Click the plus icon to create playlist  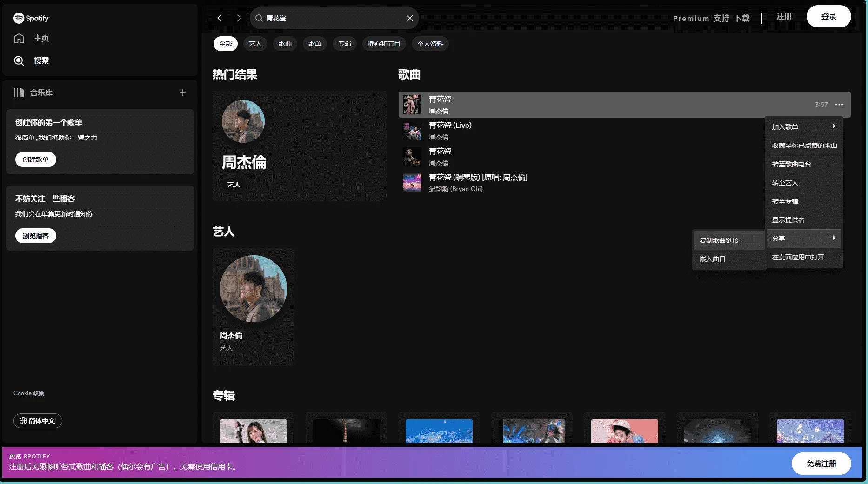183,93
